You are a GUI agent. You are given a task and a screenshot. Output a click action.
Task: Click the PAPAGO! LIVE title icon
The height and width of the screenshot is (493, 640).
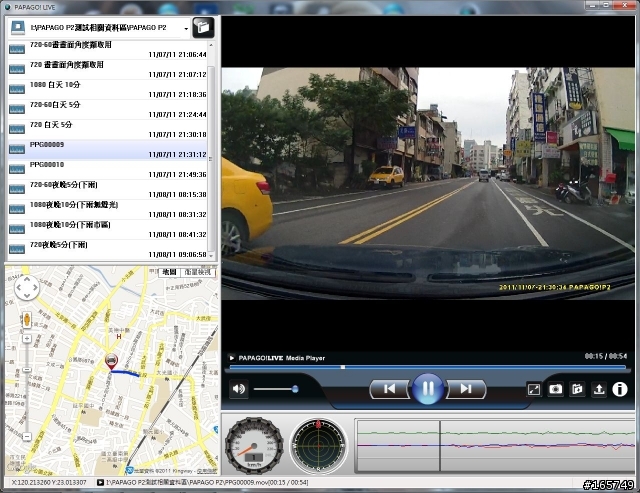coord(8,7)
